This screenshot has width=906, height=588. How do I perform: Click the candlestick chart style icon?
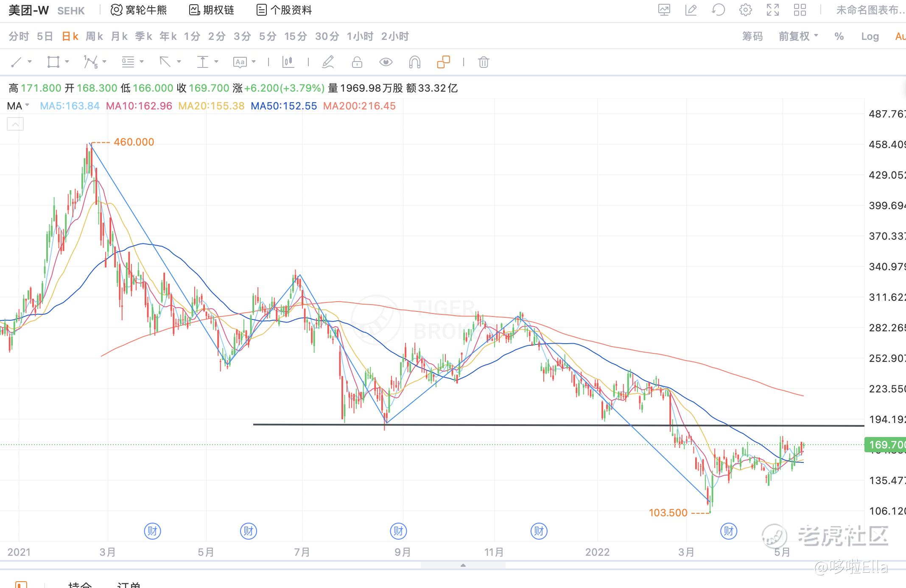pos(288,62)
